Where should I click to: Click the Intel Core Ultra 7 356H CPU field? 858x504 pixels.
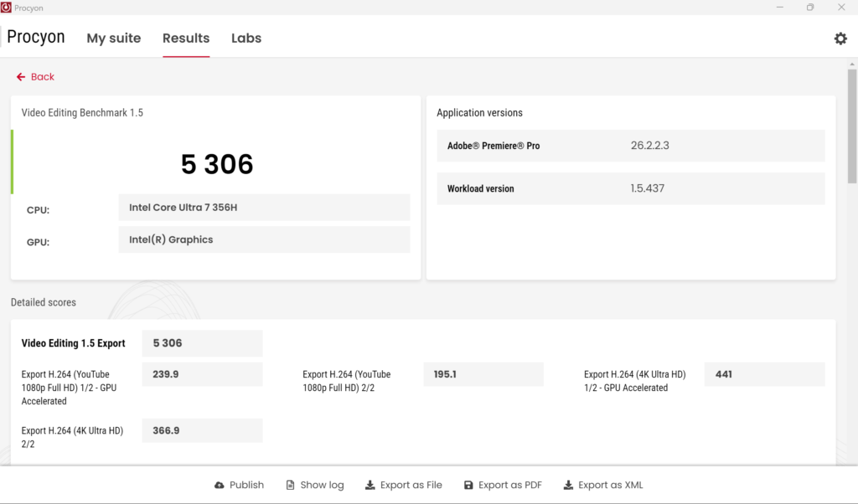tap(264, 208)
